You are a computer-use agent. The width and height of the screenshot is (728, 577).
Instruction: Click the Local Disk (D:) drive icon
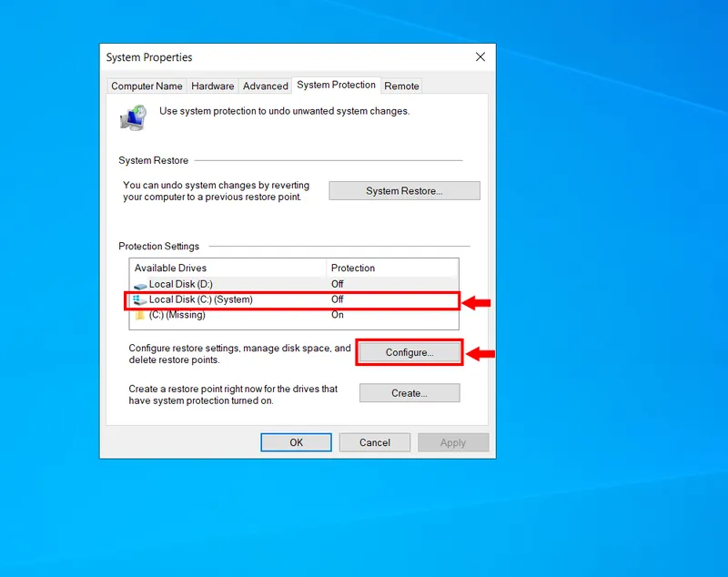139,285
